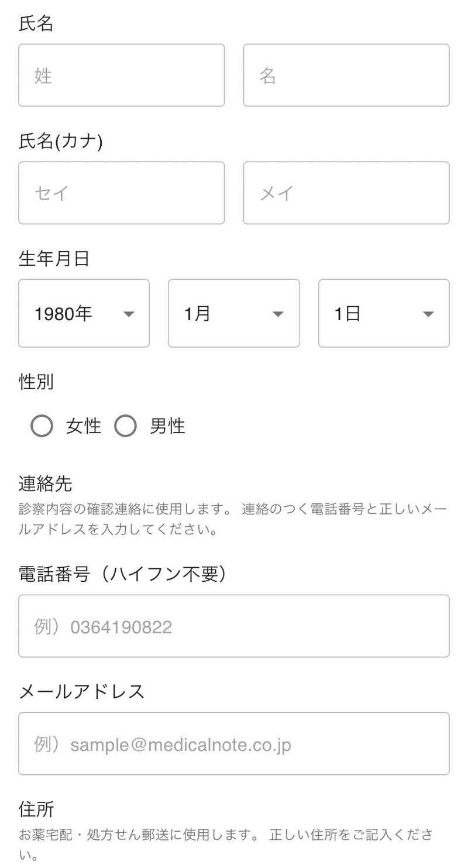Select the 女性 radio button
Viewport: 468px width, 868px height.
click(42, 426)
